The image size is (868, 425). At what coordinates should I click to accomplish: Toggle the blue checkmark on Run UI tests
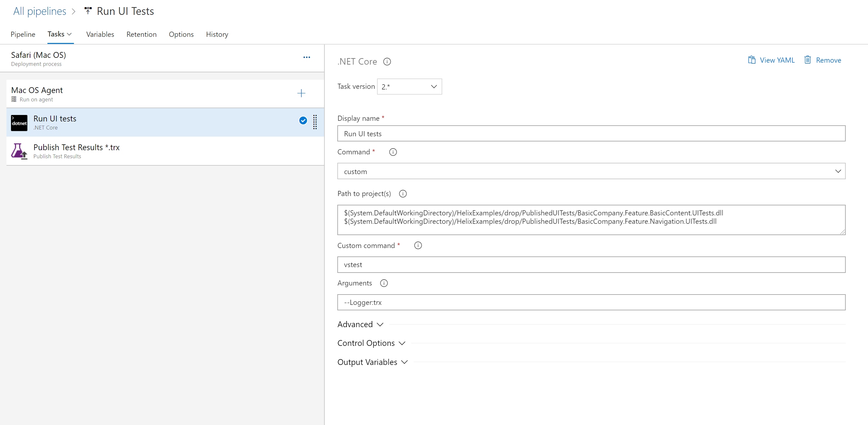pos(303,121)
